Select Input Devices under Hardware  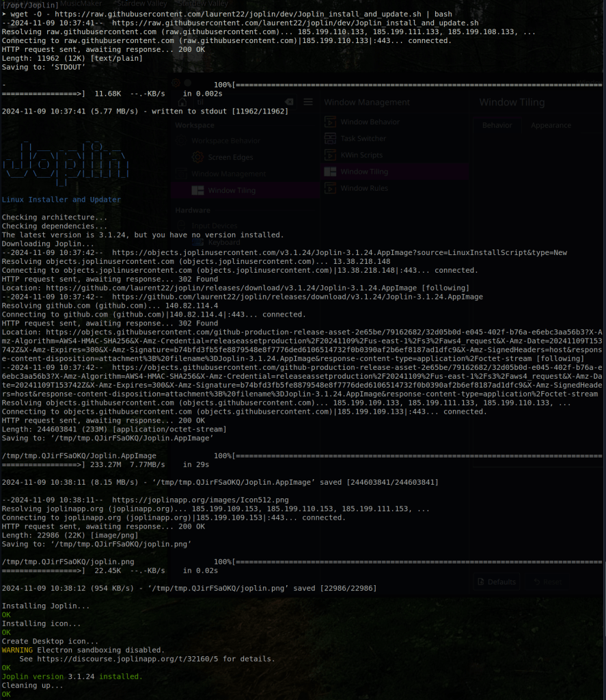click(x=214, y=226)
